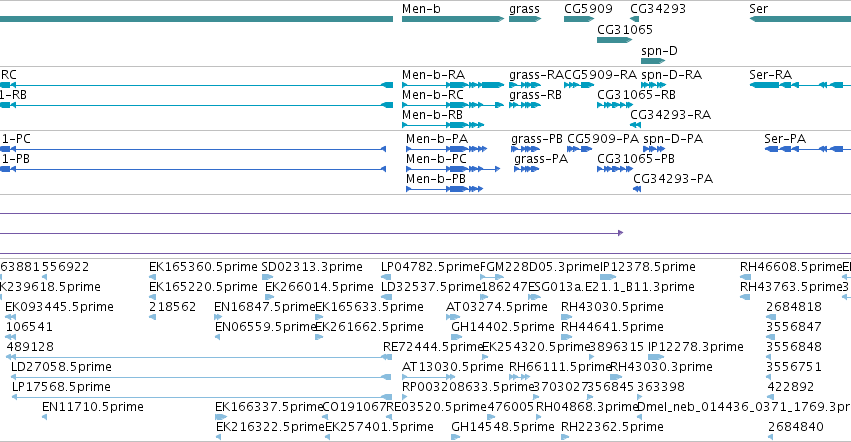Click the CG34293 gene label
Screen dimensions: 851x442
click(x=658, y=9)
